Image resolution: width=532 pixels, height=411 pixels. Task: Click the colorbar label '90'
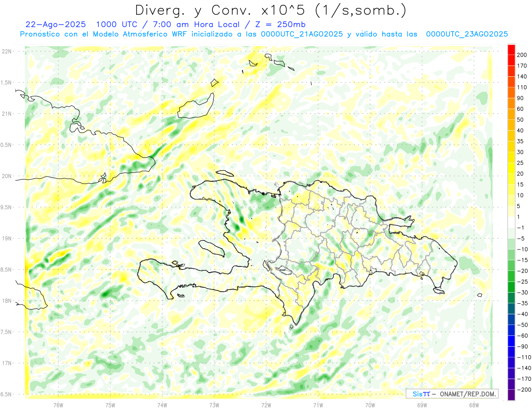pyautogui.click(x=521, y=98)
